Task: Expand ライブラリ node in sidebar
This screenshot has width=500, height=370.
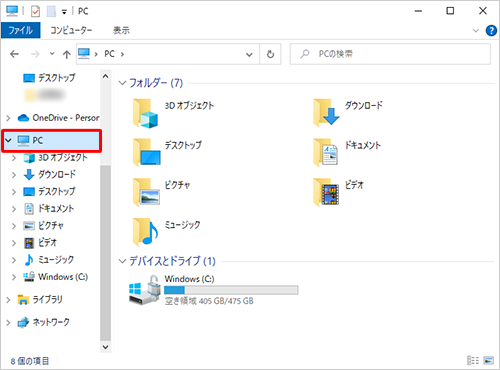Action: 8,300
